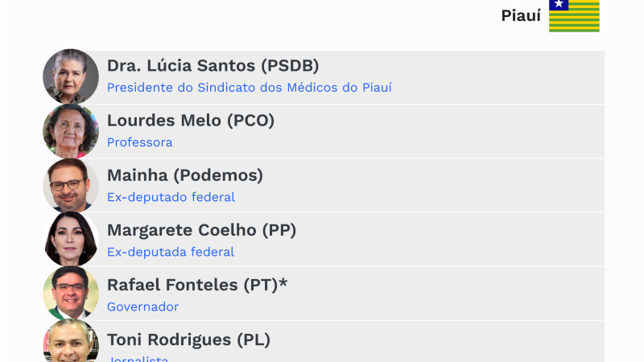Viewport: 644px width, 362px height.
Task: Select the name Toni Rodrigues (PL)
Action: (x=188, y=339)
